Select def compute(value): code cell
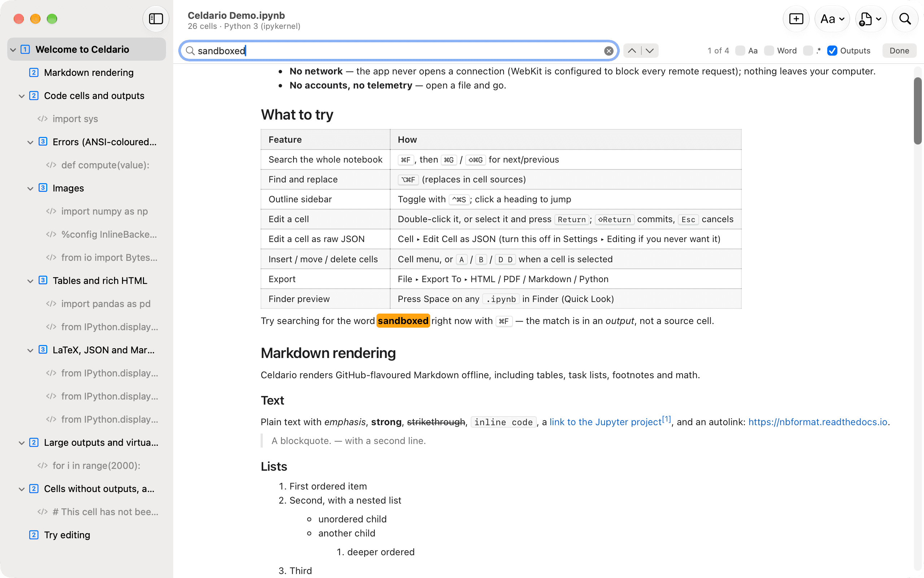The width and height of the screenshot is (924, 578). click(x=87, y=165)
